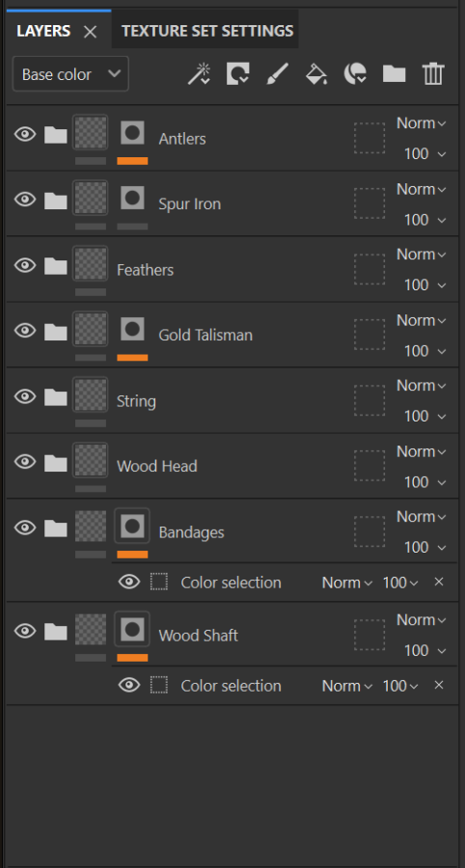This screenshot has width=465, height=868.
Task: Adjust Wood Shaft Color selection opacity 100
Action: [400, 686]
